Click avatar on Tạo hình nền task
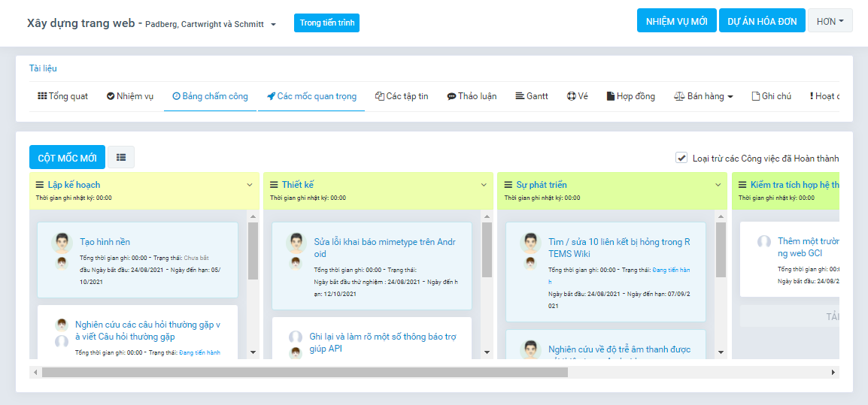The height and width of the screenshot is (405, 868). coord(62,243)
